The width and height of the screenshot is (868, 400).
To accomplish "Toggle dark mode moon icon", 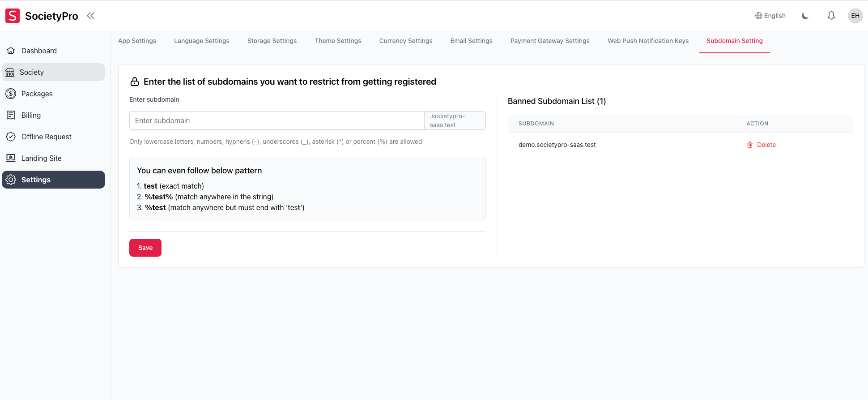I will click(x=805, y=16).
